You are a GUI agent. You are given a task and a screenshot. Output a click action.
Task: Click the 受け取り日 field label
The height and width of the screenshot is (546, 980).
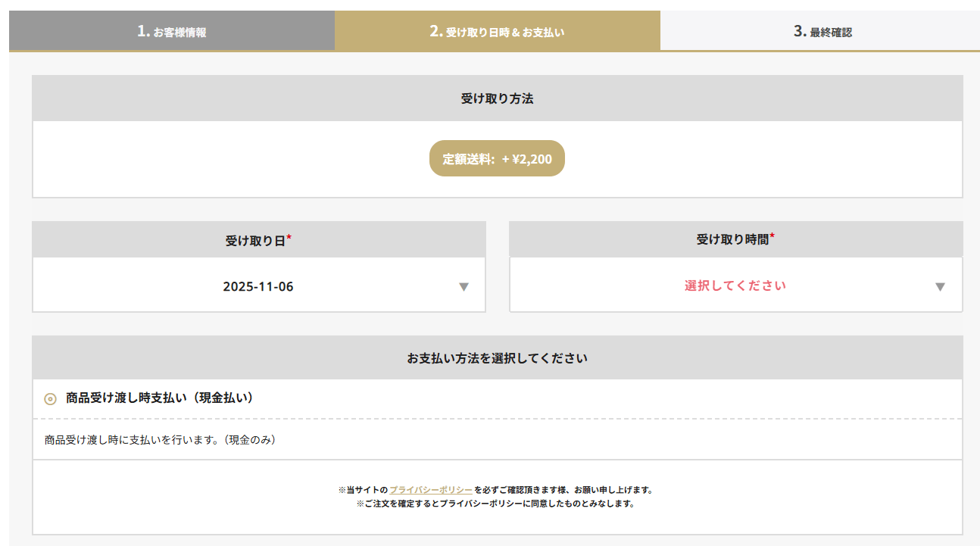click(x=254, y=241)
